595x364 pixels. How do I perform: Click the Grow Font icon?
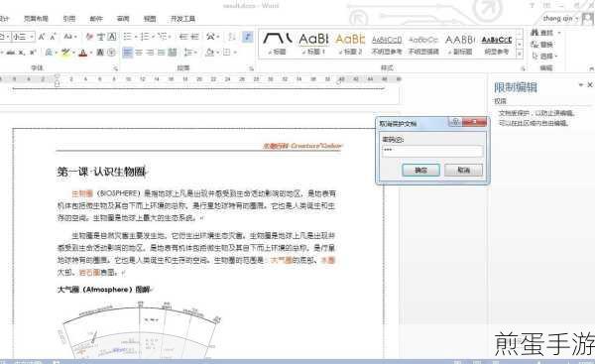[x=42, y=37]
